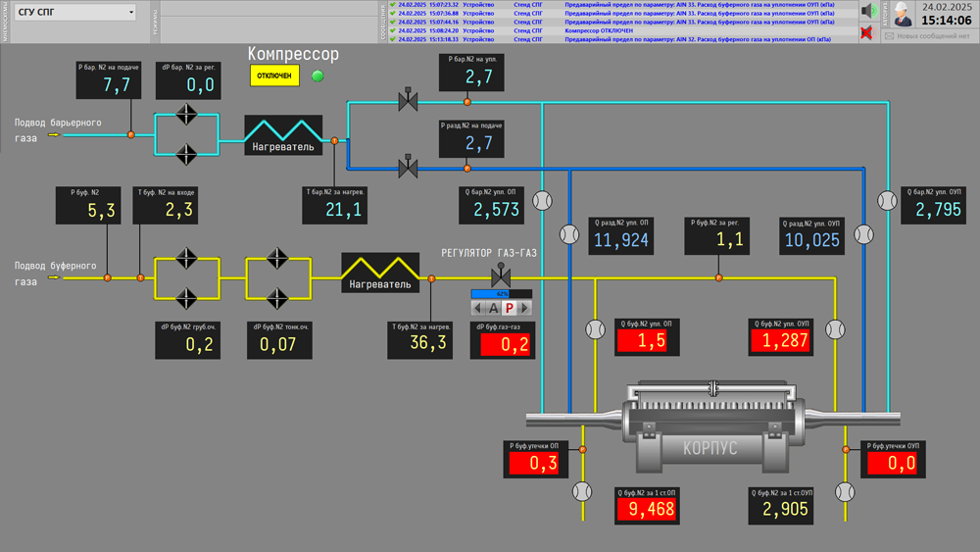Click dP буф.N2 груб.оч. value 0,2
The image size is (980, 552).
click(199, 344)
